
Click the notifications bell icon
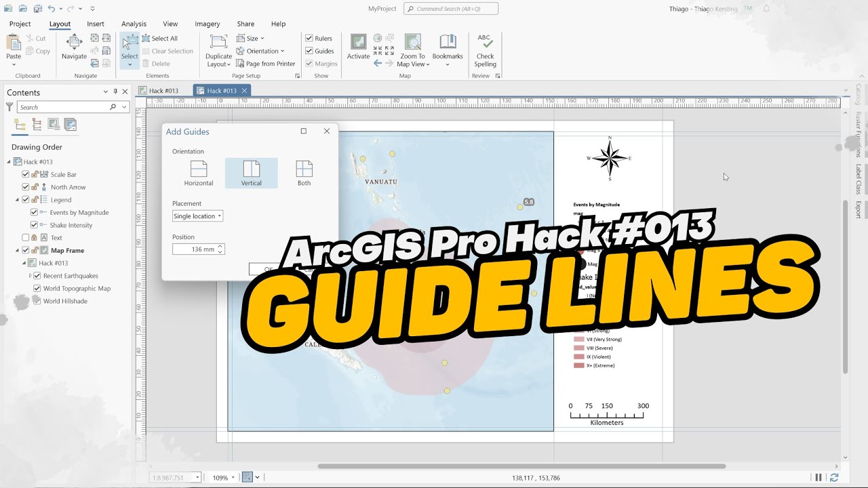766,9
